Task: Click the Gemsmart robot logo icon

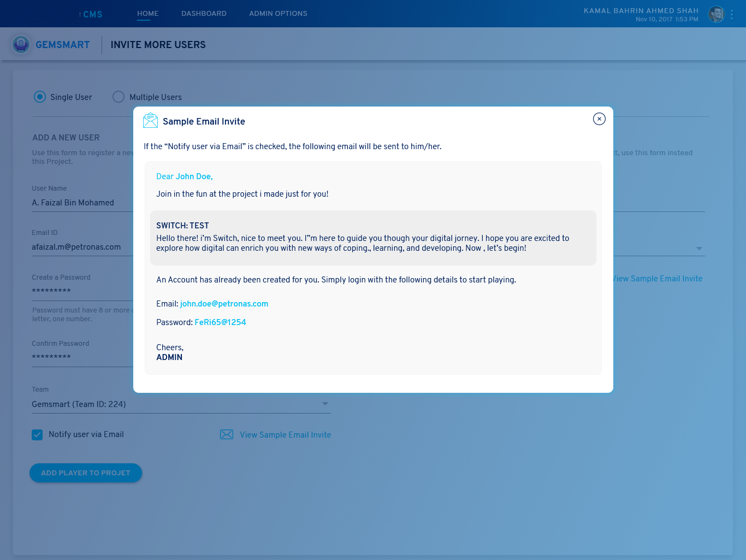Action: [21, 44]
